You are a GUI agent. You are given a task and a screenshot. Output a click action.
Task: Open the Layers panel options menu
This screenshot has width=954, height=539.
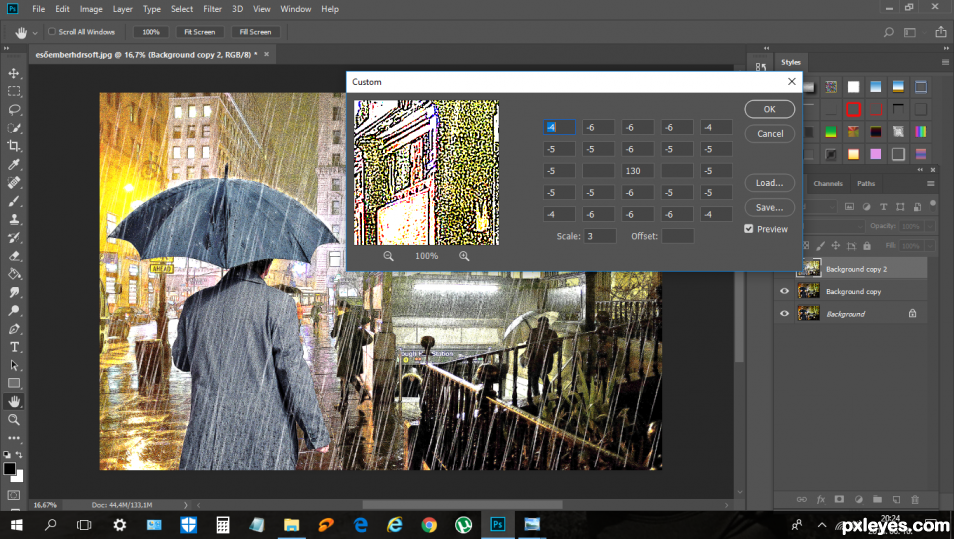coord(930,183)
